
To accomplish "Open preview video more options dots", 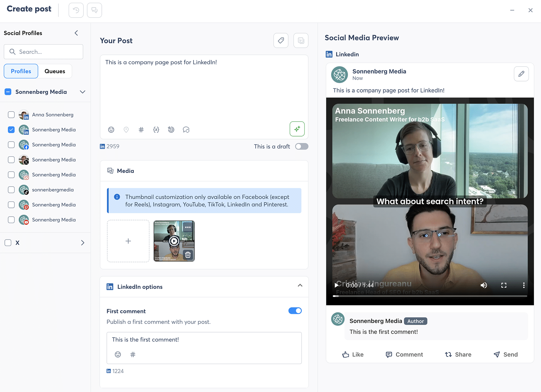I will [524, 285].
